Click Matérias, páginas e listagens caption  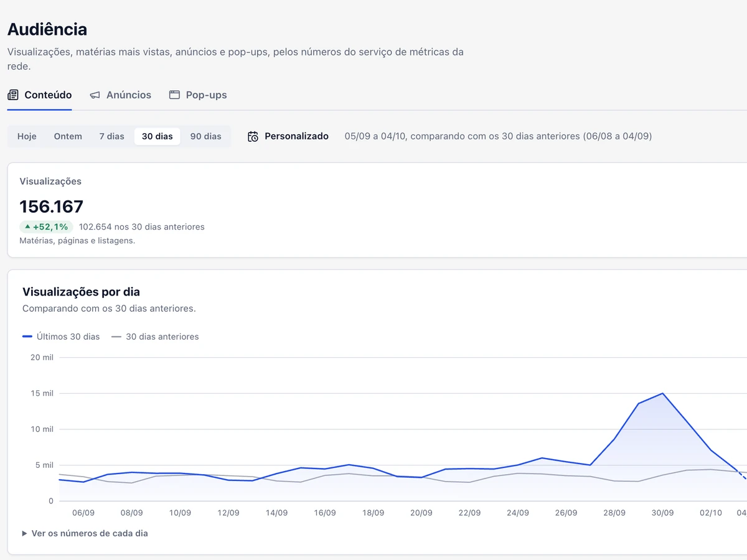[77, 241]
